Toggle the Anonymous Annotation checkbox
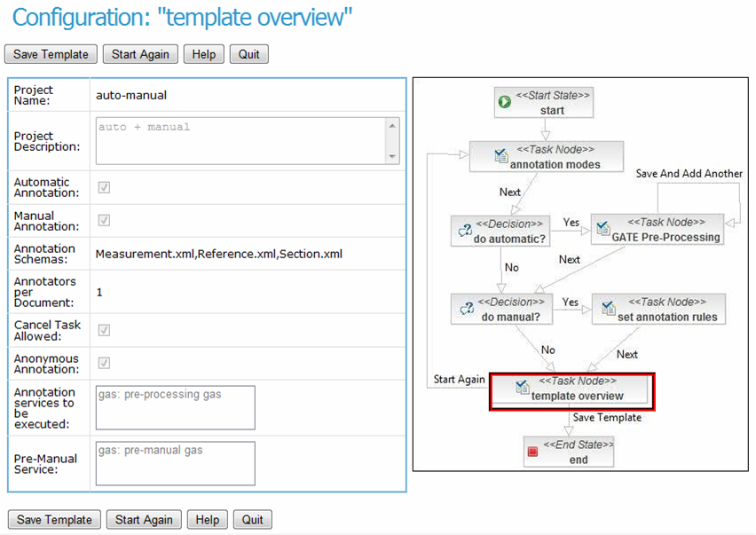Image resolution: width=756 pixels, height=535 pixels. [x=104, y=363]
